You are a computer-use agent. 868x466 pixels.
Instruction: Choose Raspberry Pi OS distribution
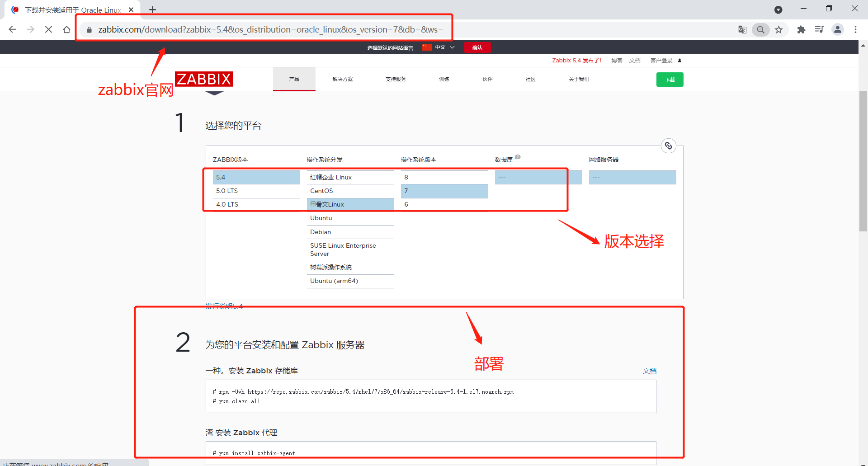350,267
